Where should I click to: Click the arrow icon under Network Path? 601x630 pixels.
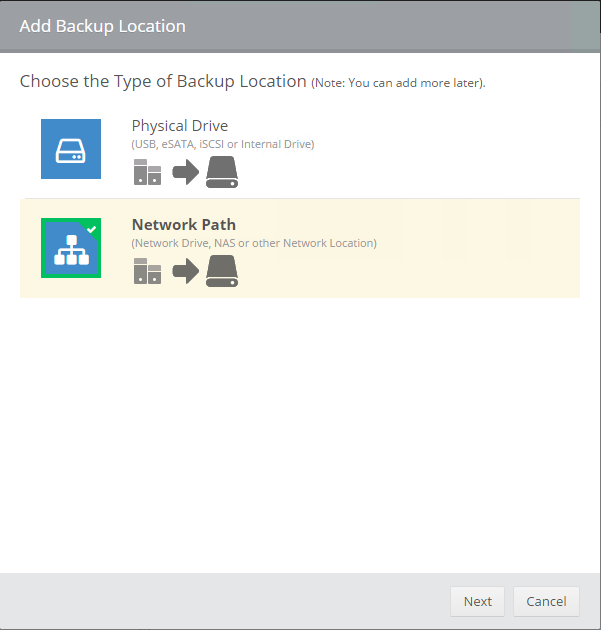185,271
